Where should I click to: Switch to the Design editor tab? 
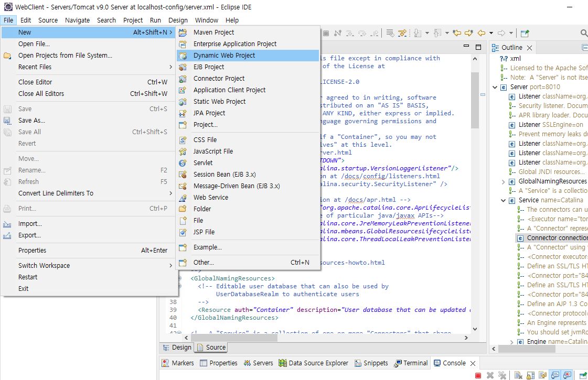click(177, 348)
